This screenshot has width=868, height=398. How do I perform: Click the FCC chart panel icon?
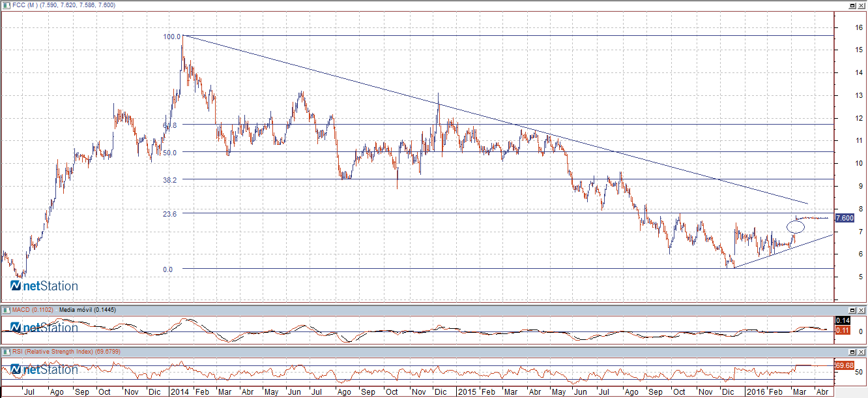tap(6, 5)
